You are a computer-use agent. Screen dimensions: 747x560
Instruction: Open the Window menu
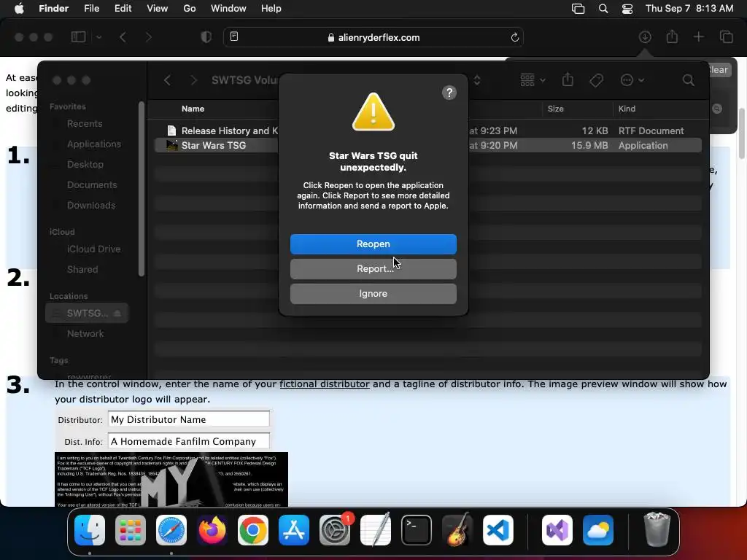[x=228, y=9]
